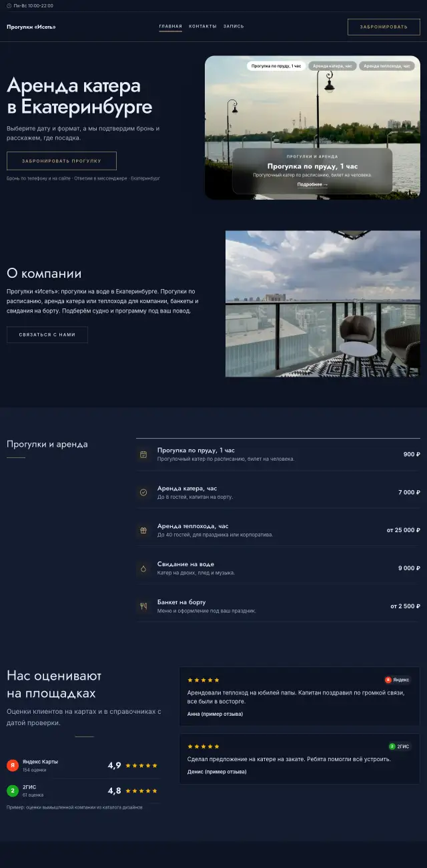The height and width of the screenshot is (868, 427).
Task: Follow the Подробнее link on the slide
Action: click(x=312, y=184)
